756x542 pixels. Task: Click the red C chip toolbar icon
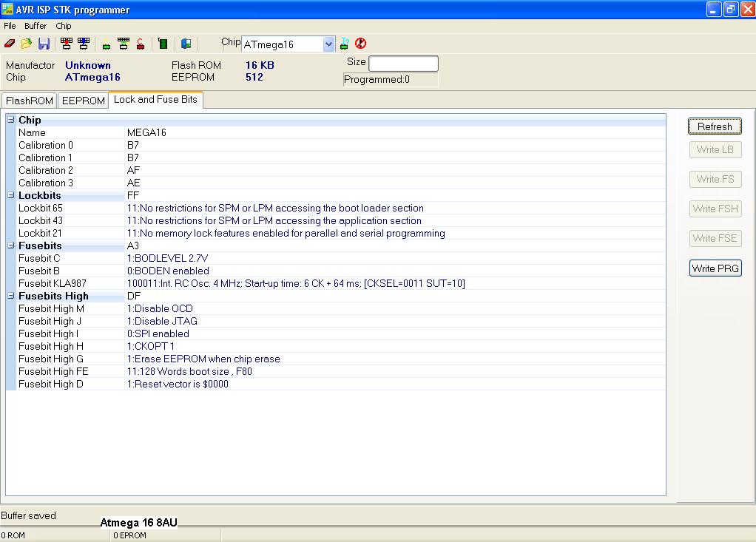coord(140,44)
